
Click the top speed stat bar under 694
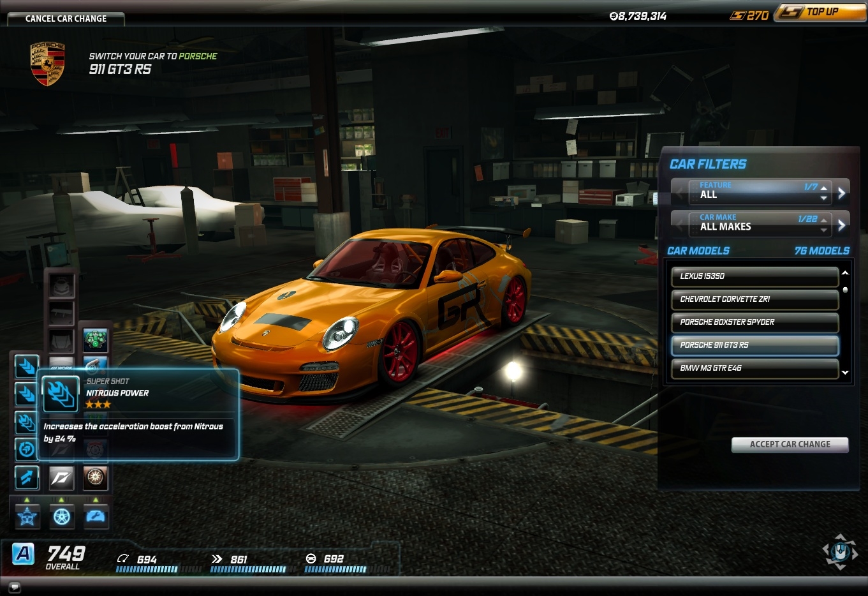(x=158, y=569)
